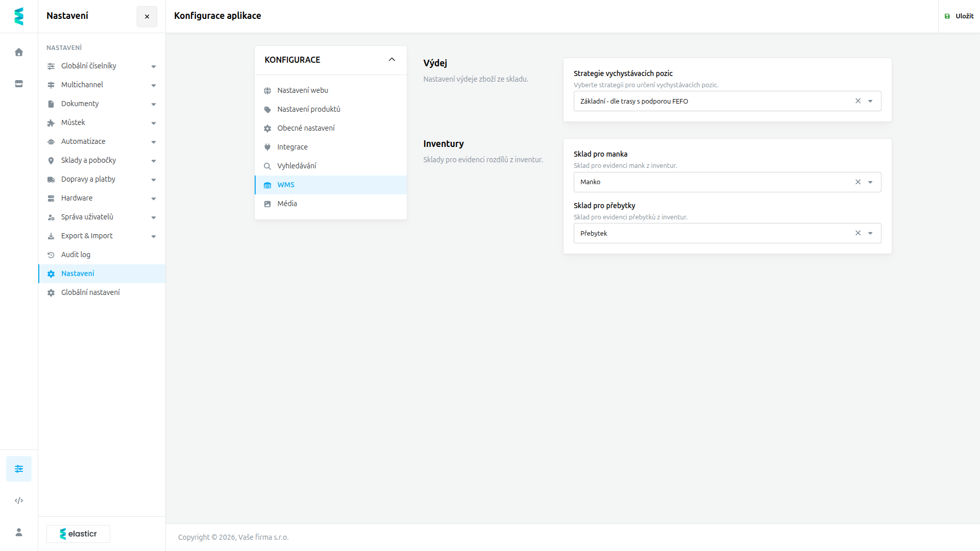Click the WMS warehouse icon
This screenshot has height=551, width=980.
267,185
